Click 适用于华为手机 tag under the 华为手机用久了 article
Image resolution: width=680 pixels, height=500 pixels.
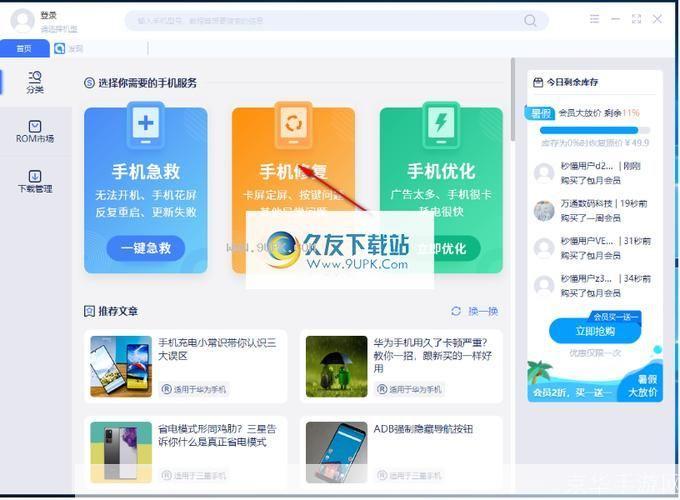409,389
